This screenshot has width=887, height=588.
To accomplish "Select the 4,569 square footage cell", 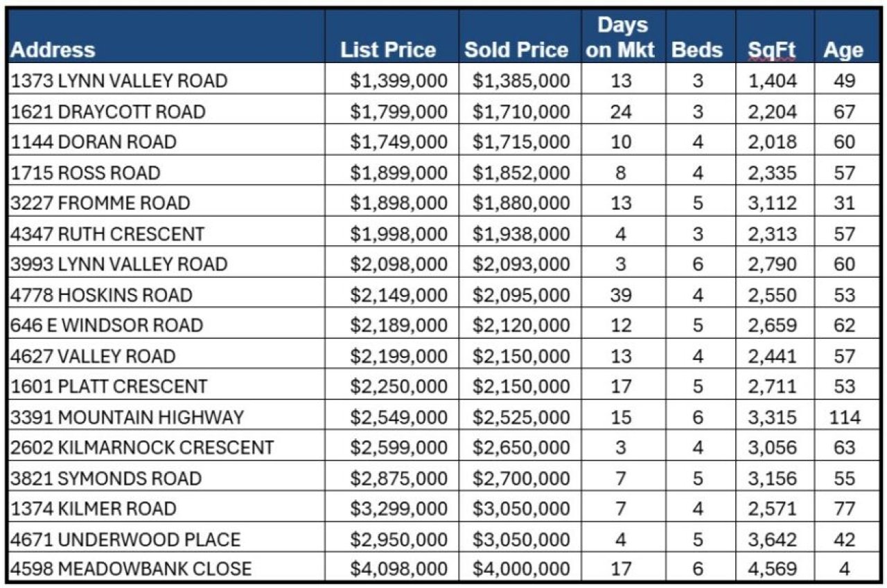I will (x=772, y=569).
